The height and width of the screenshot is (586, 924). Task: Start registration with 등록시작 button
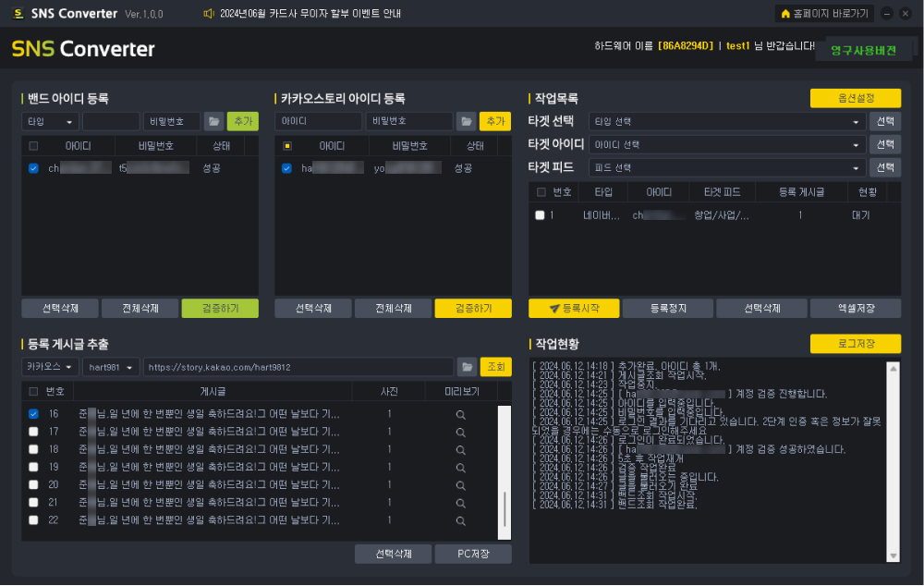(574, 309)
